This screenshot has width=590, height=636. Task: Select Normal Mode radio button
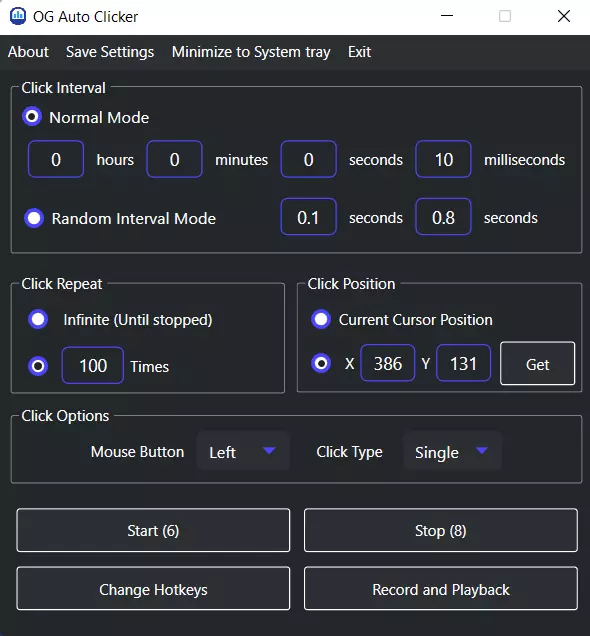32,117
